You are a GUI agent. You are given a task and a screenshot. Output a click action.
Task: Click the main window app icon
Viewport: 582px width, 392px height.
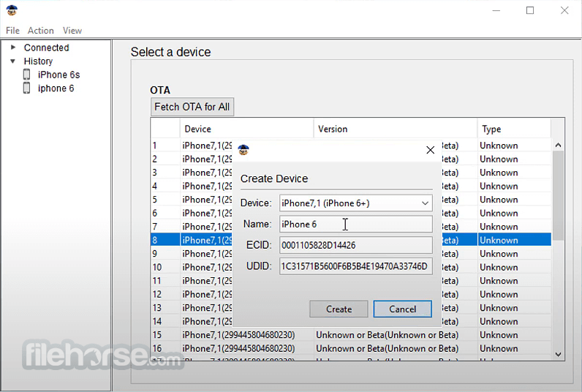tap(12, 10)
